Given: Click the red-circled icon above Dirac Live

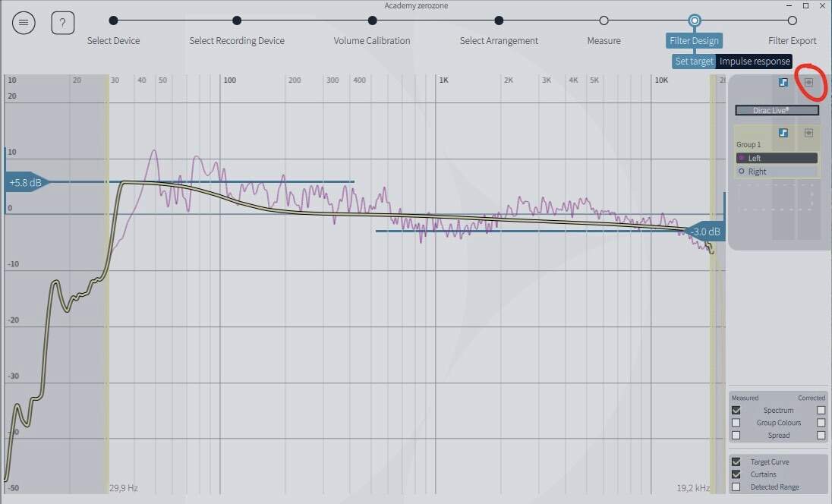Looking at the screenshot, I should pos(808,82).
